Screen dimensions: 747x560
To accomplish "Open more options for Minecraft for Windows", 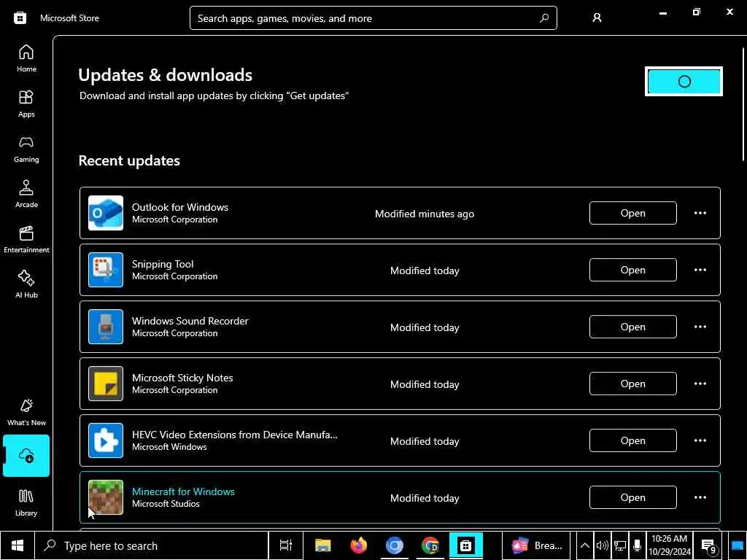I will (x=700, y=497).
